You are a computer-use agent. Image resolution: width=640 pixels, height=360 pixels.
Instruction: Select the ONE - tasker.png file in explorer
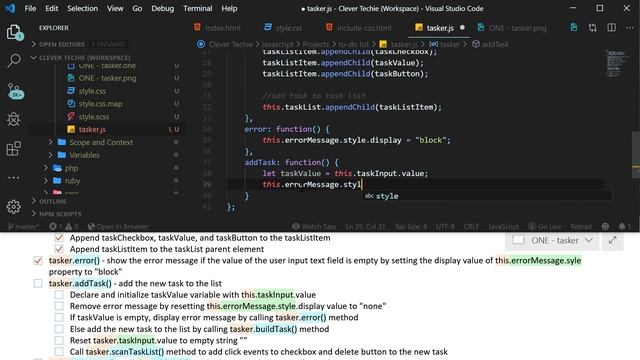tap(107, 78)
